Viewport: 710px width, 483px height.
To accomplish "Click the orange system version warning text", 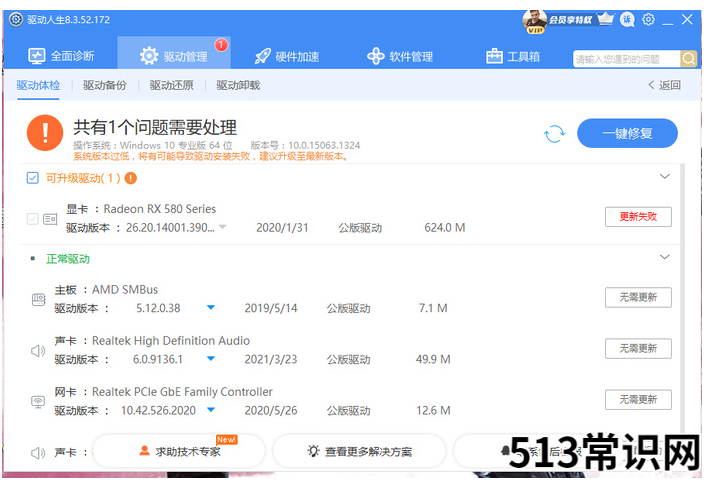I will point(211,157).
